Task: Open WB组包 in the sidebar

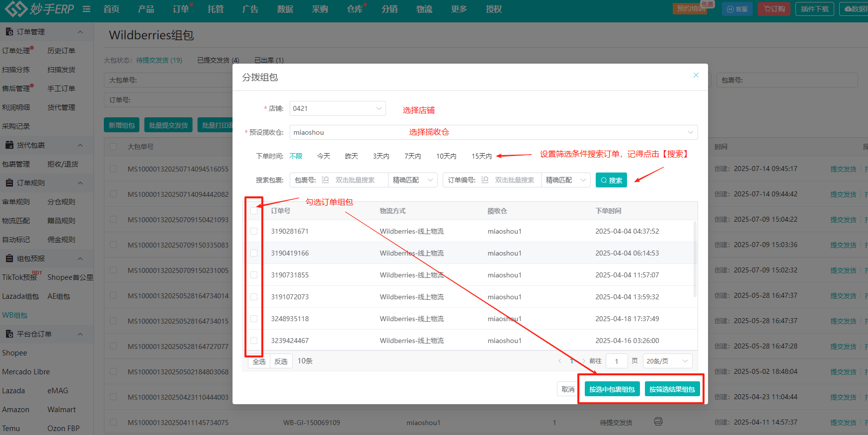Action: 14,315
